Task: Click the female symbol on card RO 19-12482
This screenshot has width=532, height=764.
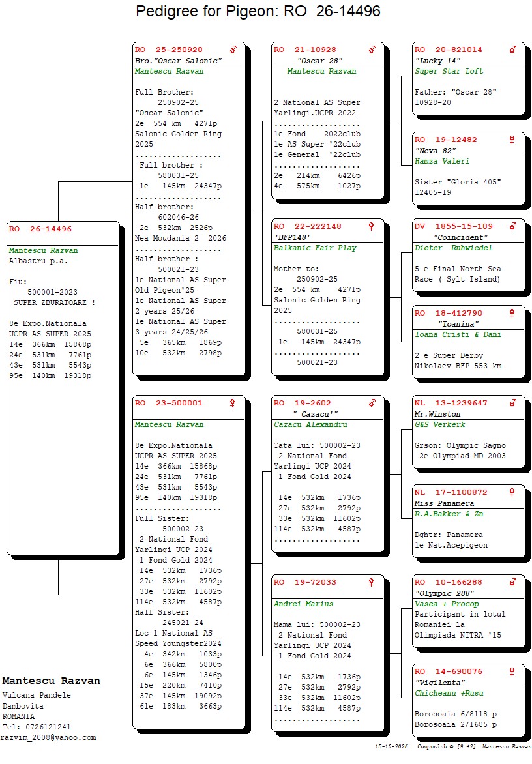Action: pyautogui.click(x=512, y=140)
